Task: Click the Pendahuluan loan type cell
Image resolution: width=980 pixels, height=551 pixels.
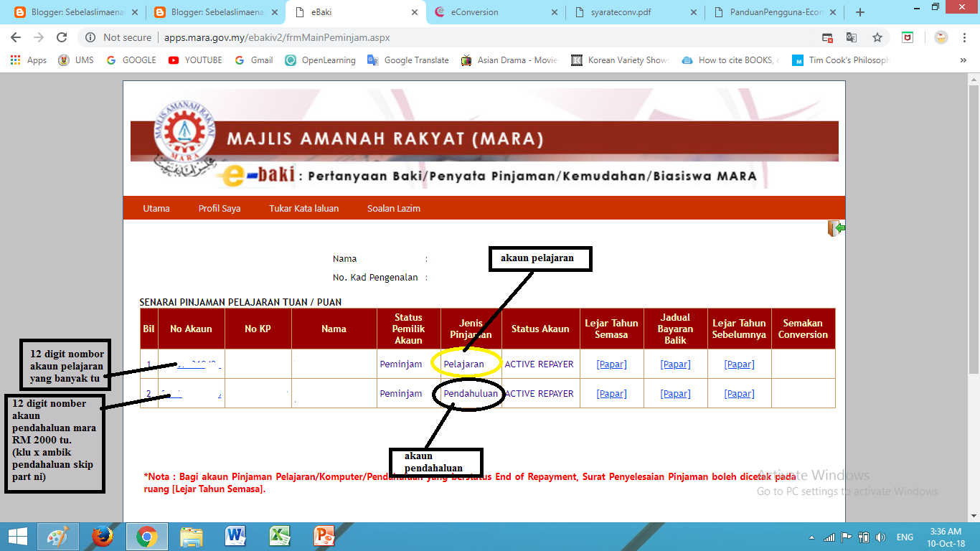Action: tap(471, 394)
